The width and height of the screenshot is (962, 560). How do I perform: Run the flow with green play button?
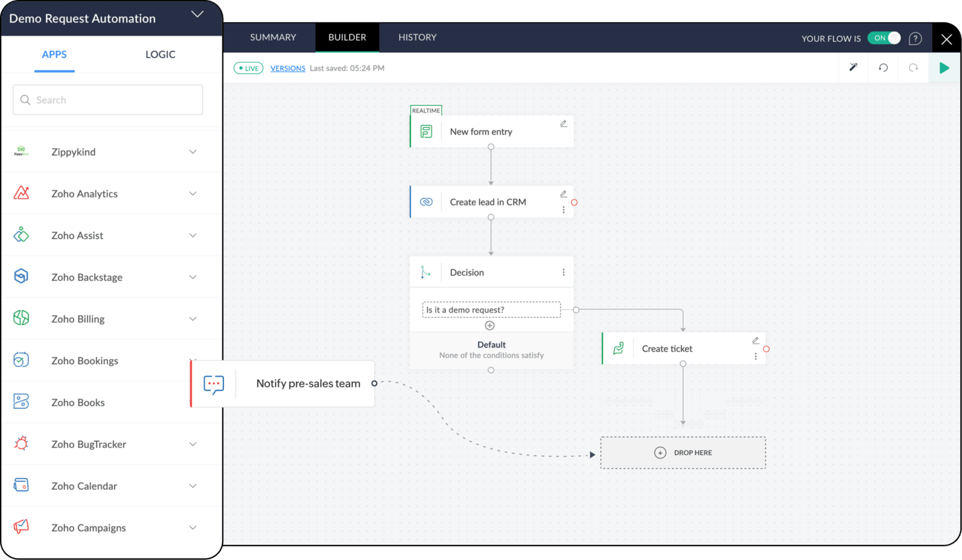point(944,68)
